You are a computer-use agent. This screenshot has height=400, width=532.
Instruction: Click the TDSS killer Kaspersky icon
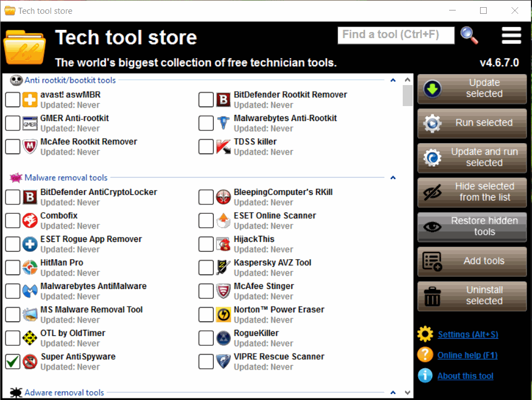click(x=223, y=147)
